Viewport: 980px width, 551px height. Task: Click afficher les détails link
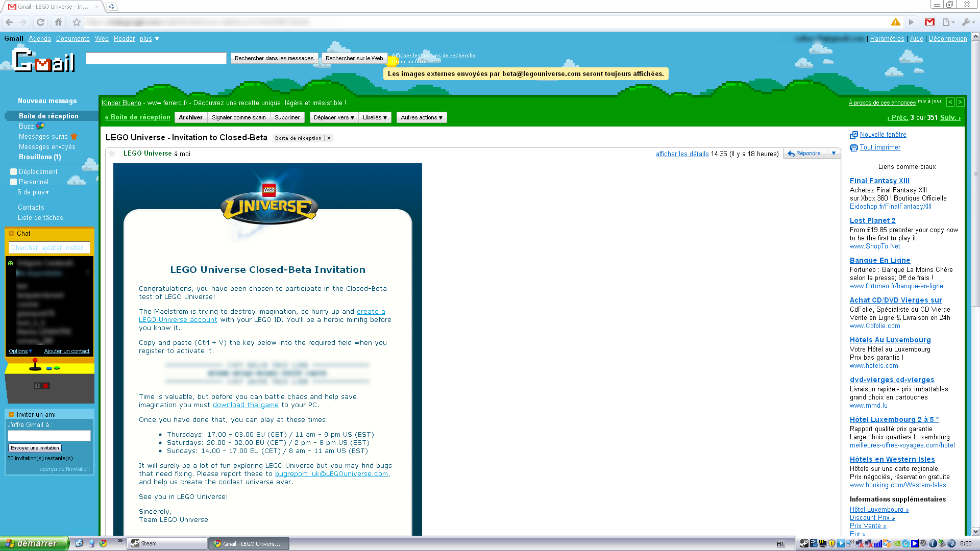pyautogui.click(x=682, y=154)
